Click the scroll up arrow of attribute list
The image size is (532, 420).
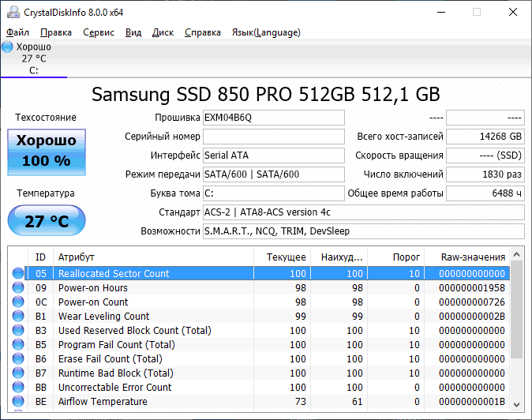point(517,254)
